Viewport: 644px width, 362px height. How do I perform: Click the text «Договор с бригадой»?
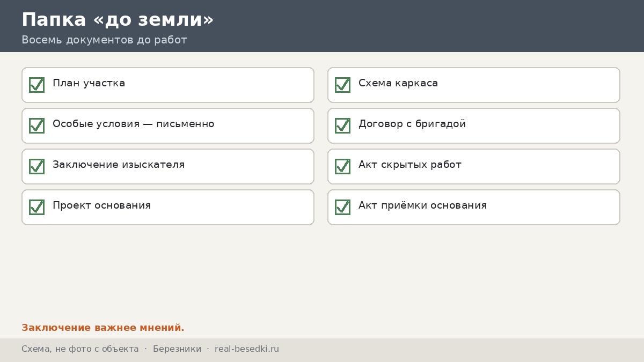pyautogui.click(x=412, y=124)
